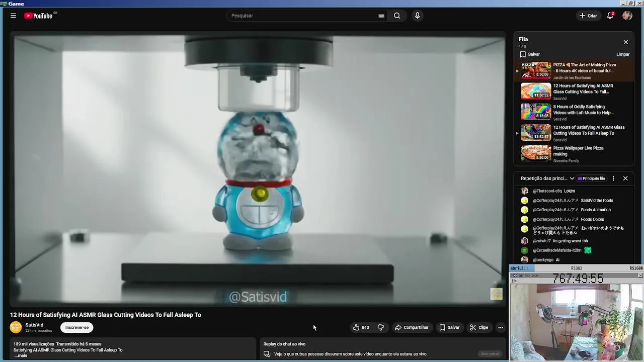644x362 pixels.
Task: Click '139 mil visualizações' text
Action: click(x=34, y=344)
